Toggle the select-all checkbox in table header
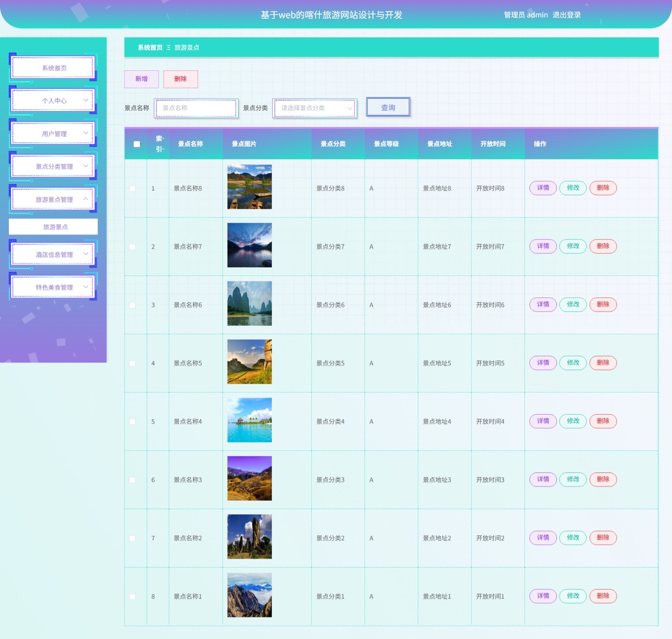Viewport: 672px width, 639px height. click(x=137, y=144)
